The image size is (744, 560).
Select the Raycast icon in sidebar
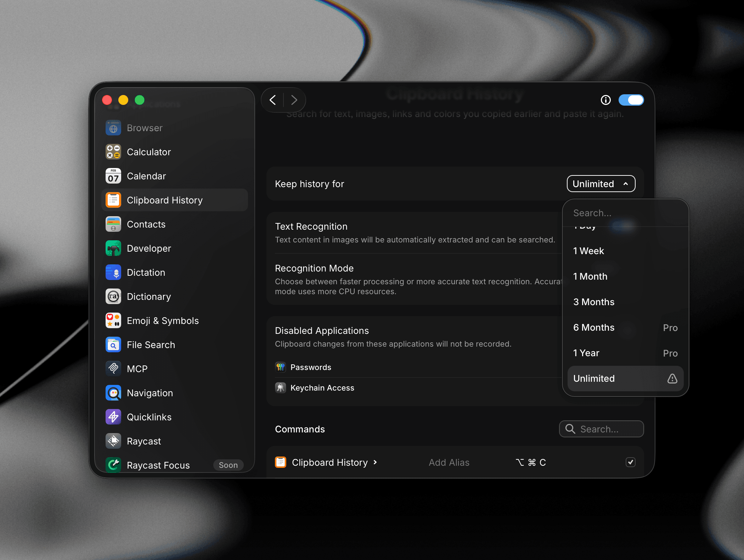pos(113,441)
